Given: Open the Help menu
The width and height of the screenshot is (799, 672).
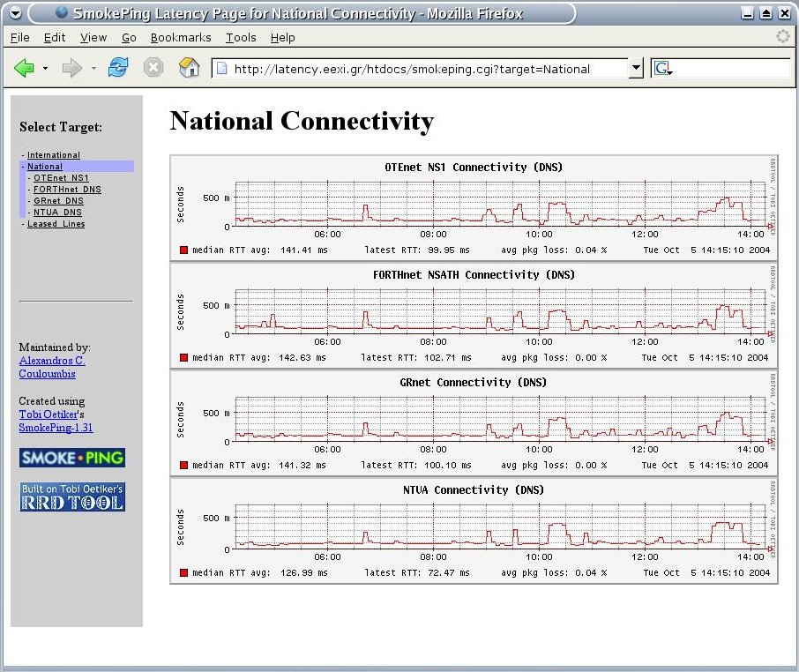Looking at the screenshot, I should tap(283, 38).
